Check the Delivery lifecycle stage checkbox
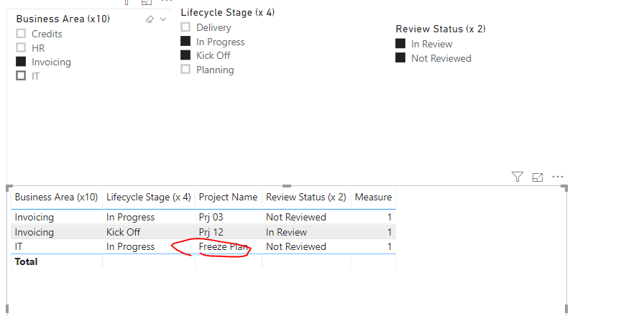This screenshot has height=316, width=644. tap(185, 27)
